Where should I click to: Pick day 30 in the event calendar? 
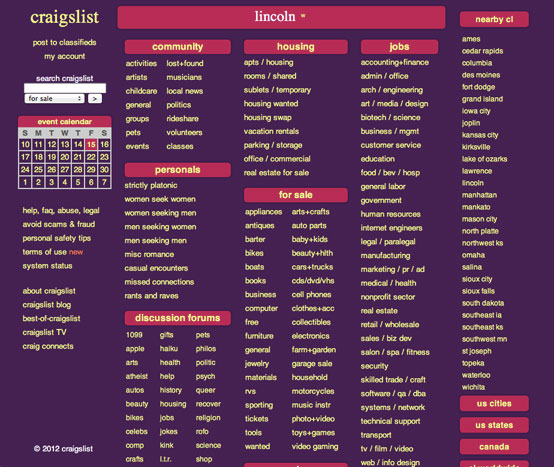point(104,170)
